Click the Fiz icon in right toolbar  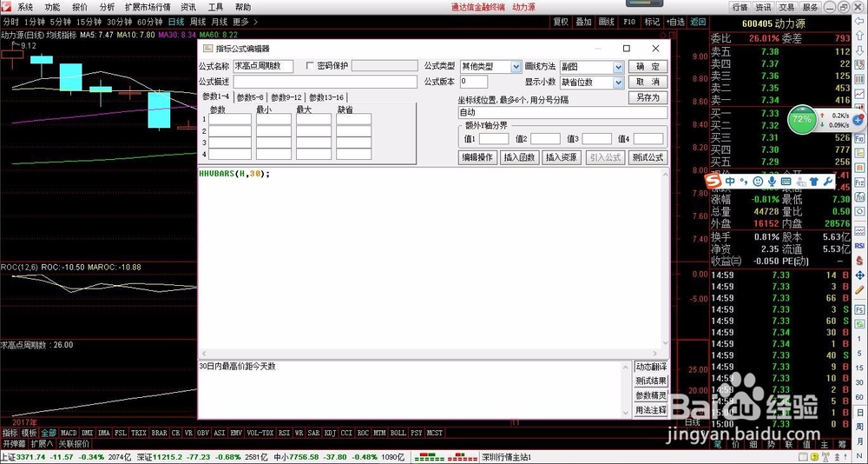click(859, 182)
